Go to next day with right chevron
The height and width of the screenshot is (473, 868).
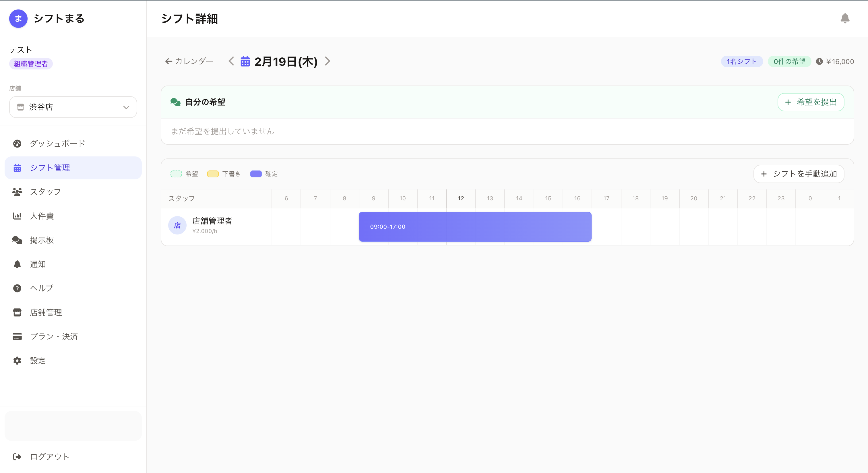point(328,61)
